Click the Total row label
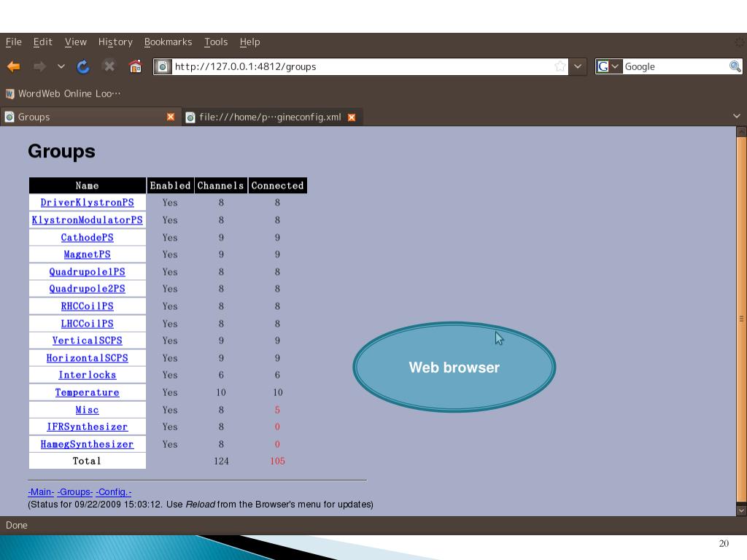The width and height of the screenshot is (747, 560). point(87,461)
